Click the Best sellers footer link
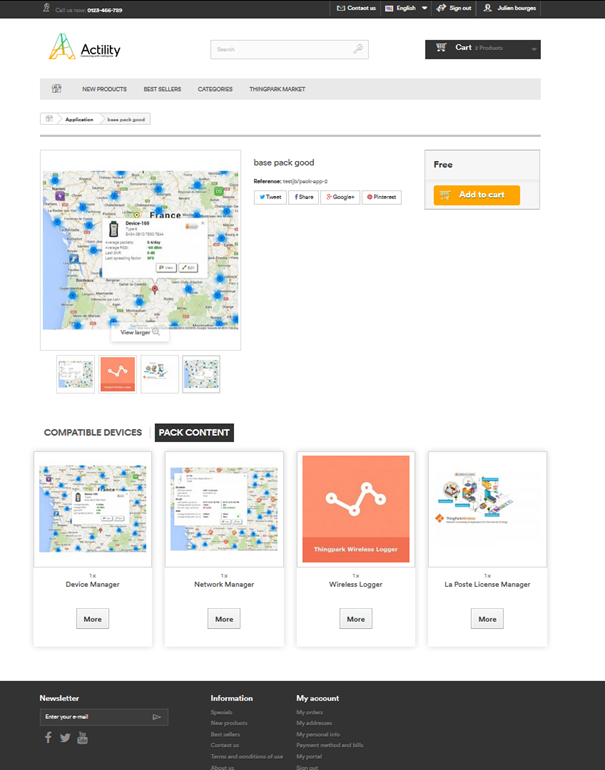Image resolution: width=605 pixels, height=770 pixels. 225,734
